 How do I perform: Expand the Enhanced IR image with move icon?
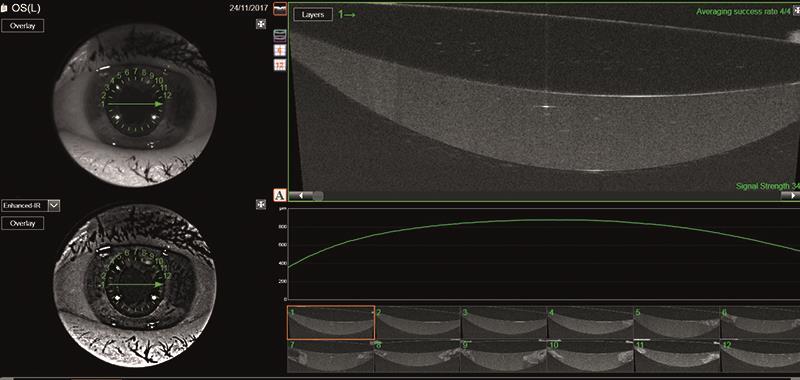(261, 205)
